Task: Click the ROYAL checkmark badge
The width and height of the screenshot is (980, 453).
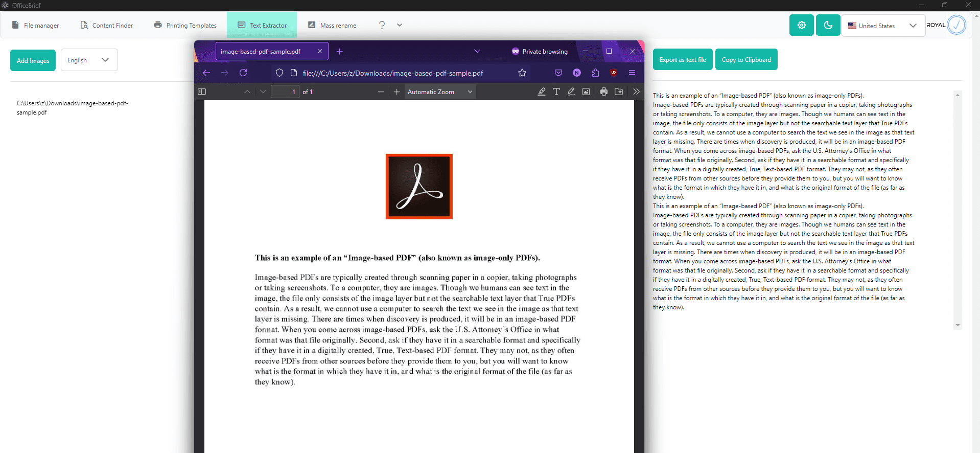Action: tap(956, 25)
